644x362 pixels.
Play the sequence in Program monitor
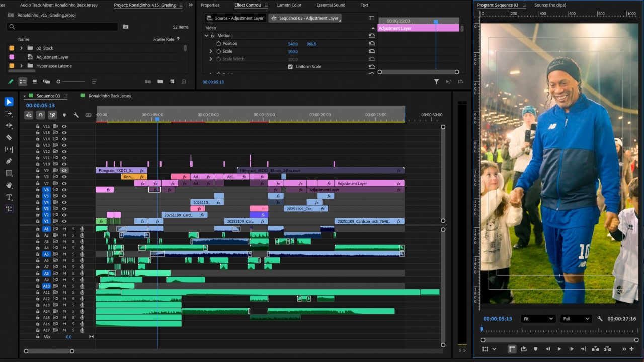tap(559, 349)
